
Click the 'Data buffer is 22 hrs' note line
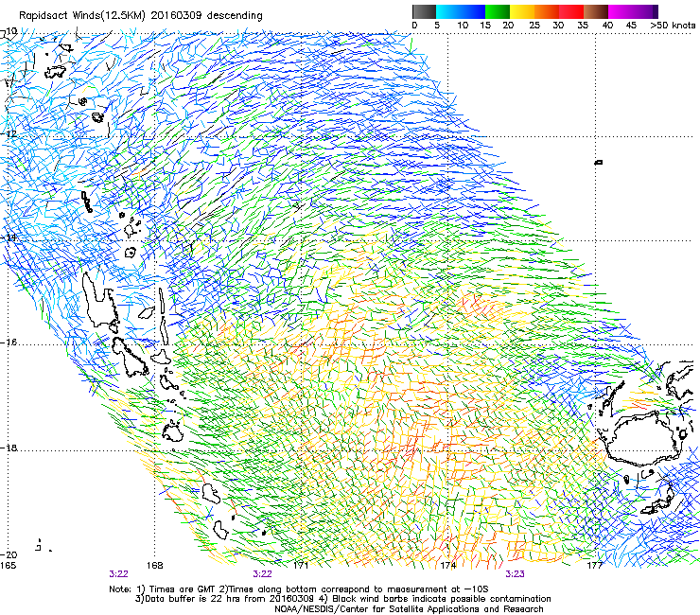[342, 599]
